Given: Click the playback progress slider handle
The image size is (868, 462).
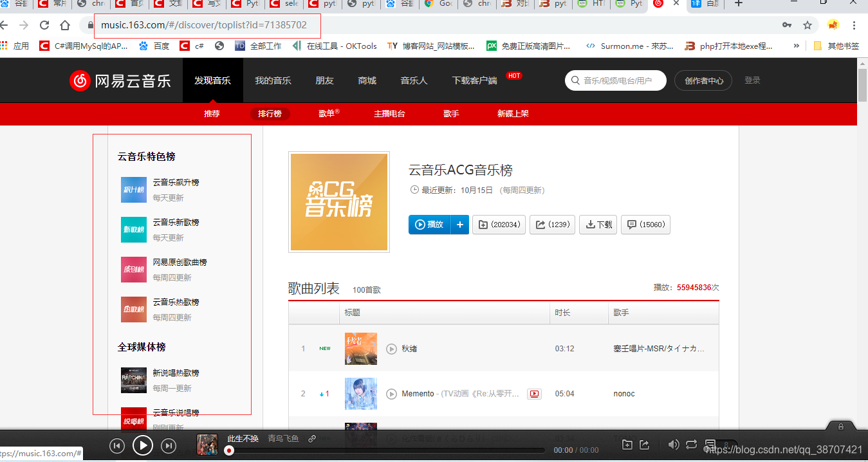Looking at the screenshot, I should pos(229,450).
